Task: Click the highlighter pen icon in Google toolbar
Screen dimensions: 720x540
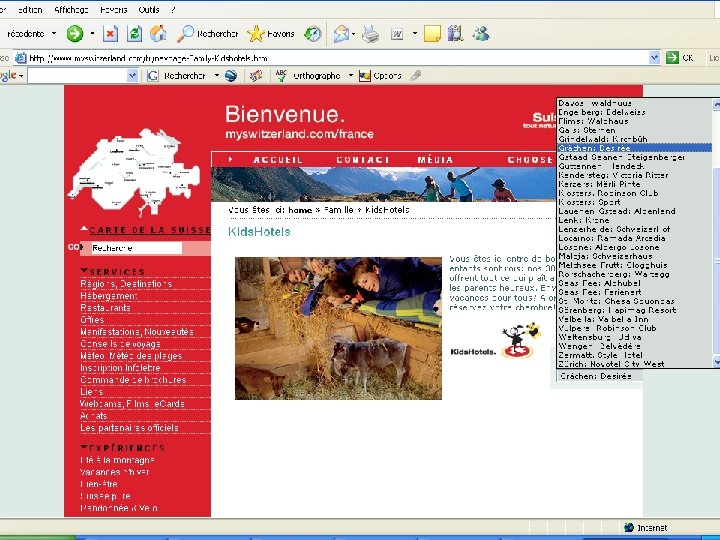Action: pyautogui.click(x=416, y=75)
